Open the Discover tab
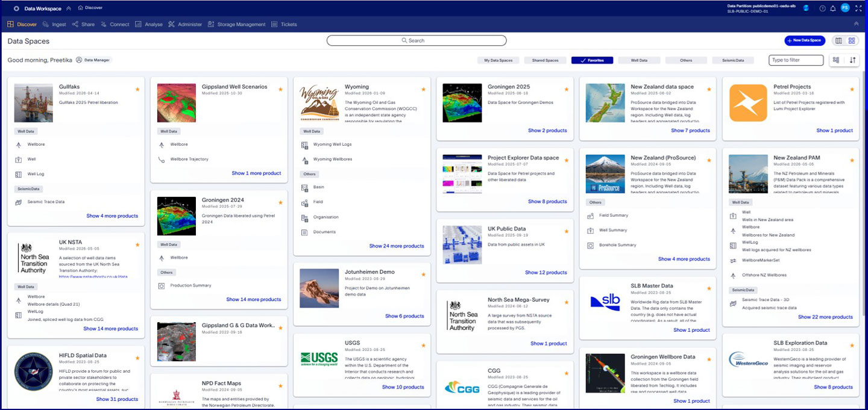Viewport: 868px width, 410px height. click(x=22, y=25)
